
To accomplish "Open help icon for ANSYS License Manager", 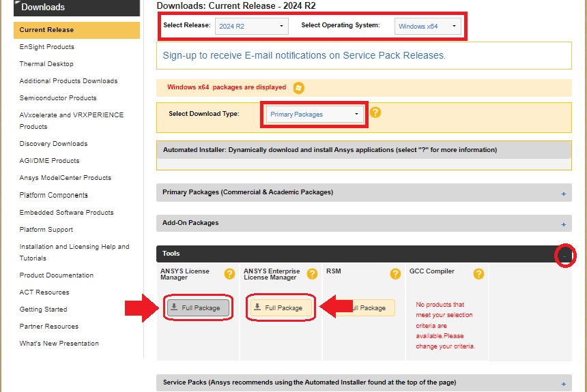I will click(x=229, y=274).
